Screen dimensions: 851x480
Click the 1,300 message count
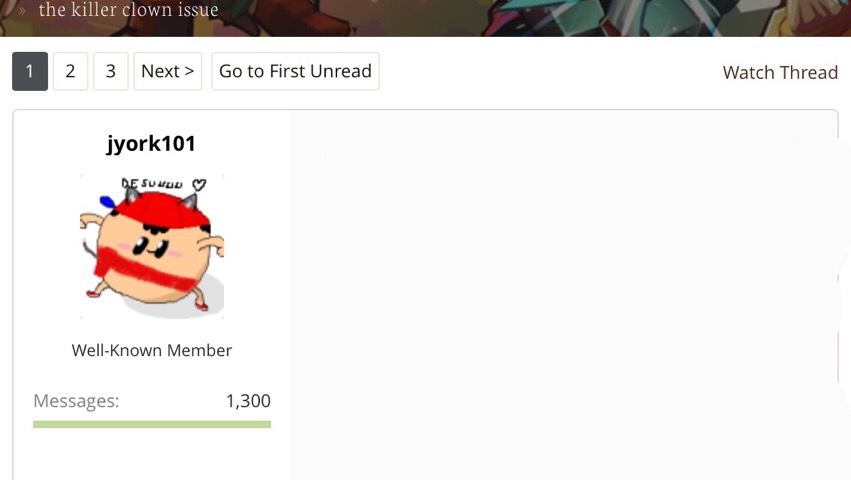tap(248, 401)
